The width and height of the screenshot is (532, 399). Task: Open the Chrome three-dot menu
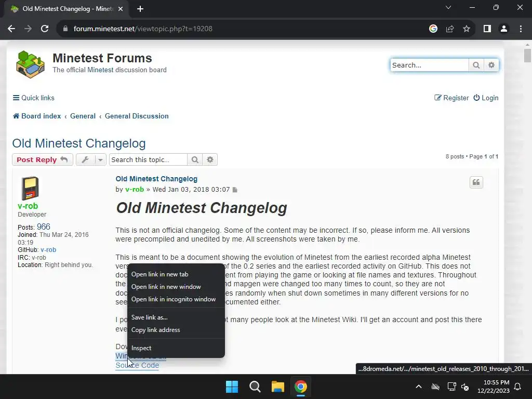click(521, 29)
